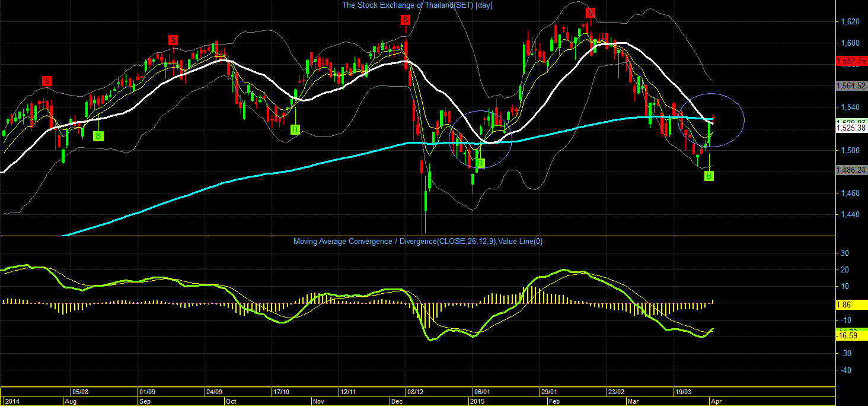The height and width of the screenshot is (406, 868).
Task: Select the 24/09 date on the time axis
Action: 214,392
